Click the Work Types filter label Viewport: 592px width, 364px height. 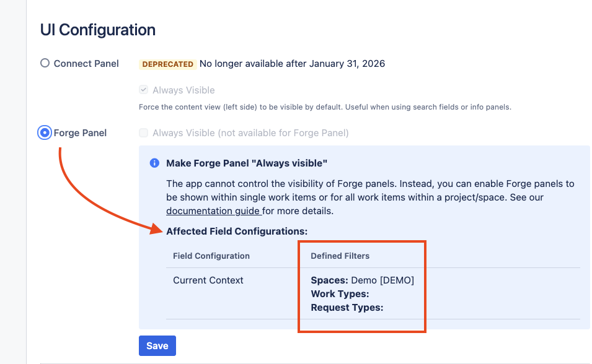point(340,294)
